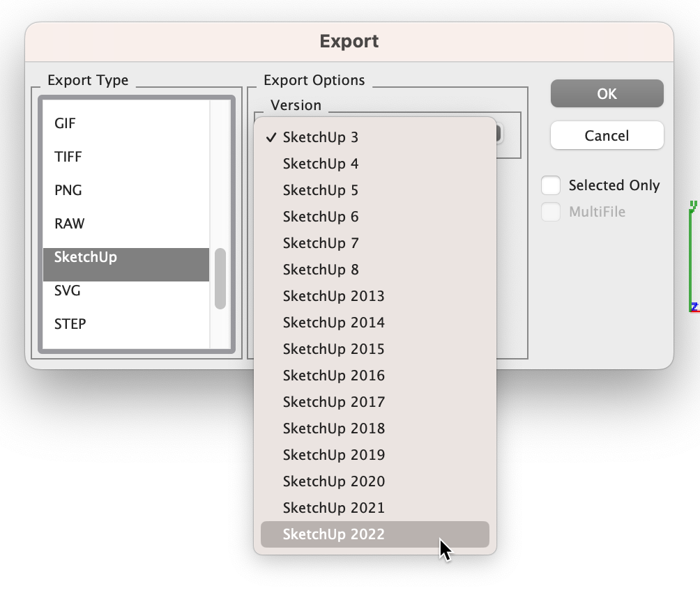
Task: Click the Export Type list scrollbar thumb
Action: click(220, 279)
